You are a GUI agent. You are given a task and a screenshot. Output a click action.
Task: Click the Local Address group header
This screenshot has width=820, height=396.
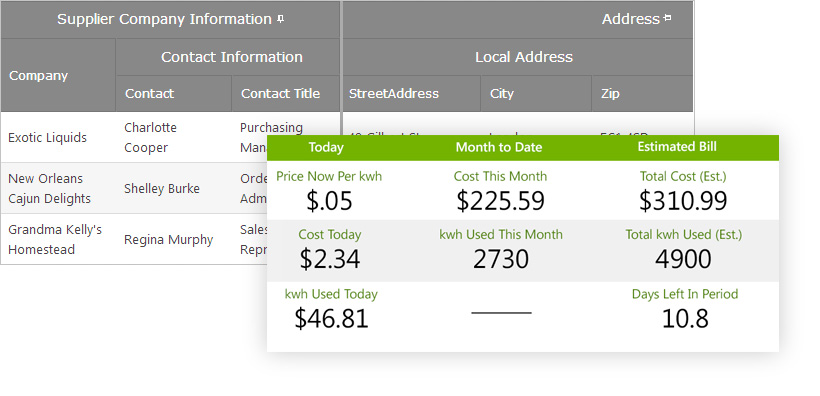tap(518, 56)
